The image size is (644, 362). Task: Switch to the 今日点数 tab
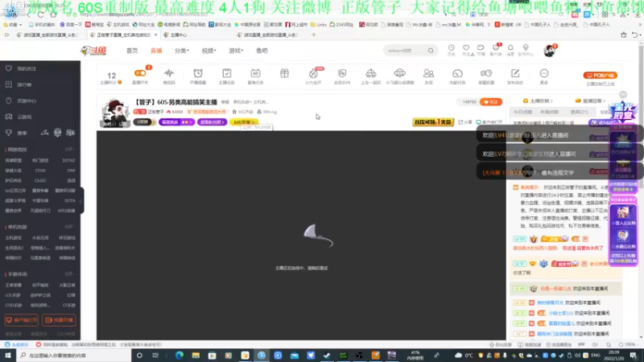522,112
